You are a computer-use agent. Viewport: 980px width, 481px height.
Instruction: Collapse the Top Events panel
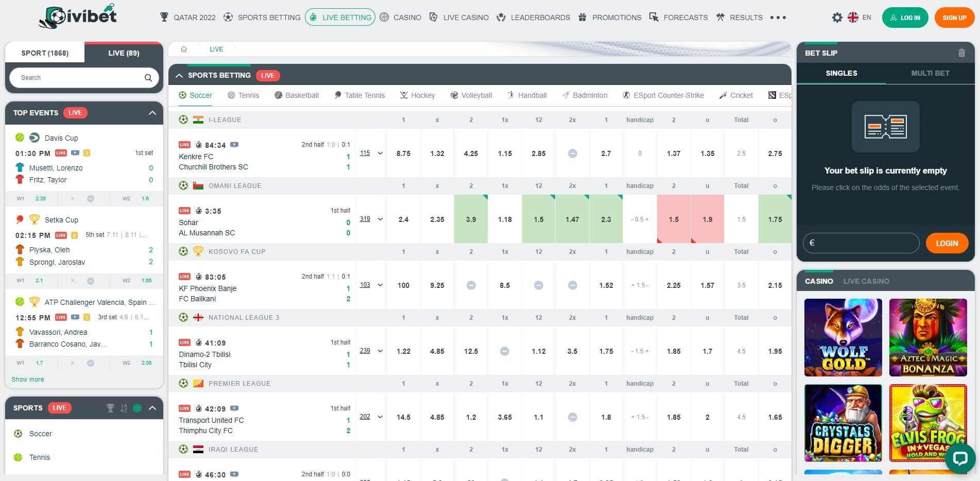click(x=151, y=113)
